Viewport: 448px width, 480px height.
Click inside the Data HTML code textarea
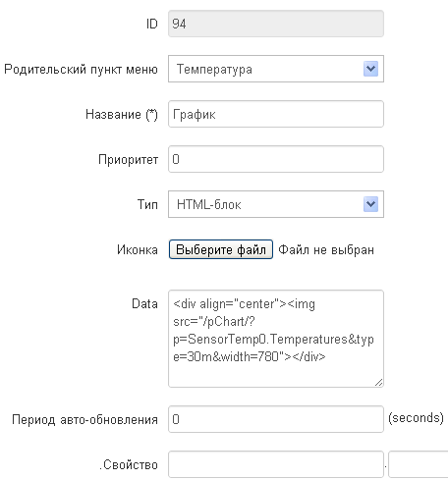pos(276,339)
